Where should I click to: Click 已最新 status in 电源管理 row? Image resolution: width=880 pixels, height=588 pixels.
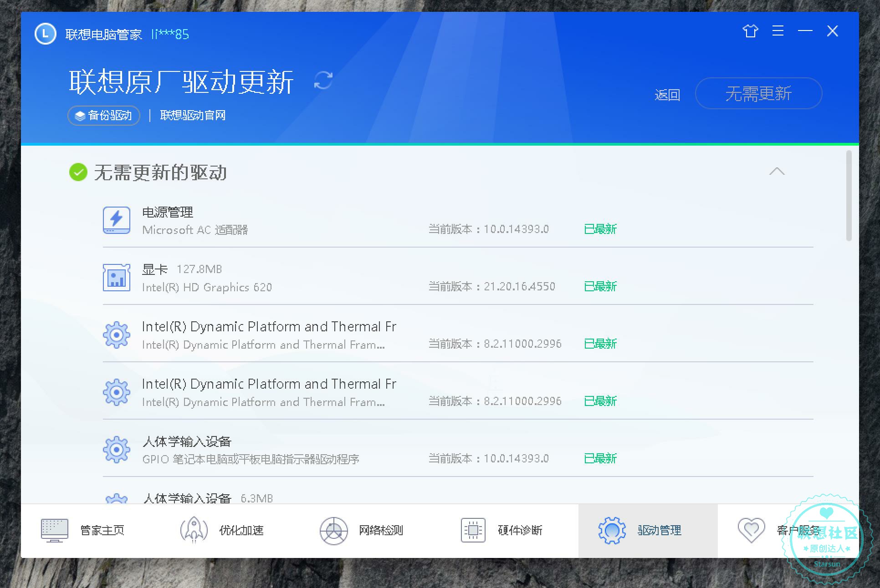point(600,229)
